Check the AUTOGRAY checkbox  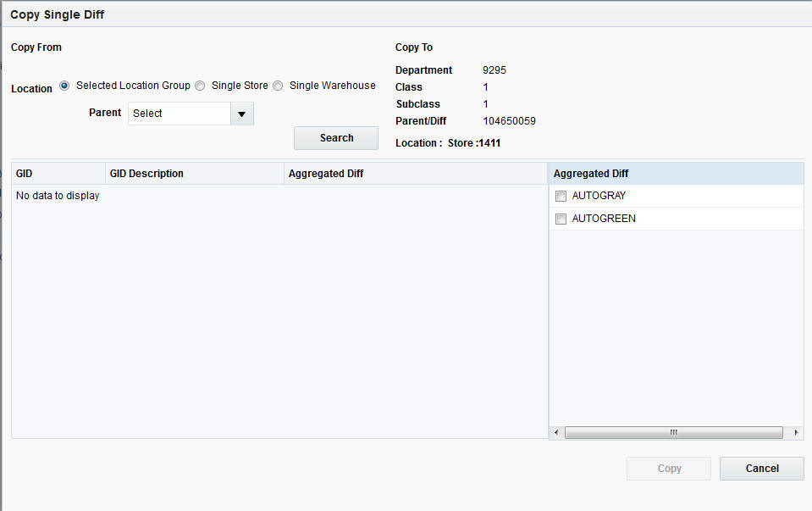pyautogui.click(x=561, y=195)
